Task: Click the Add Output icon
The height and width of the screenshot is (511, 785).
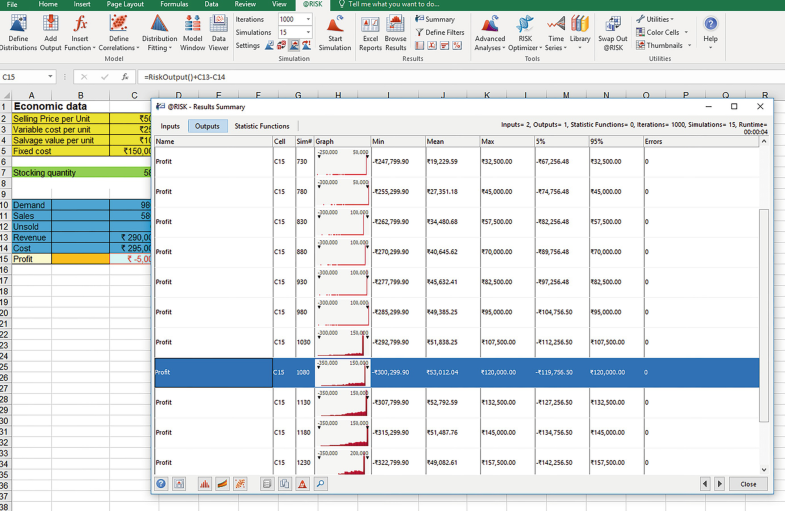Action: point(50,28)
